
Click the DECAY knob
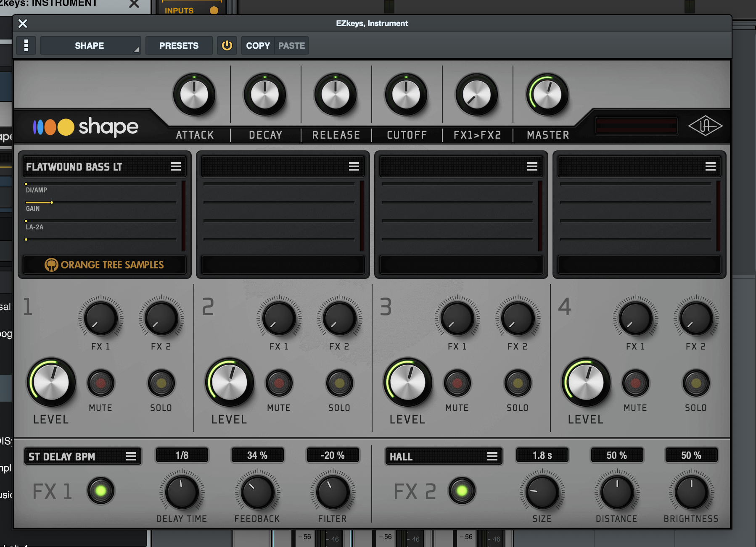tap(265, 94)
